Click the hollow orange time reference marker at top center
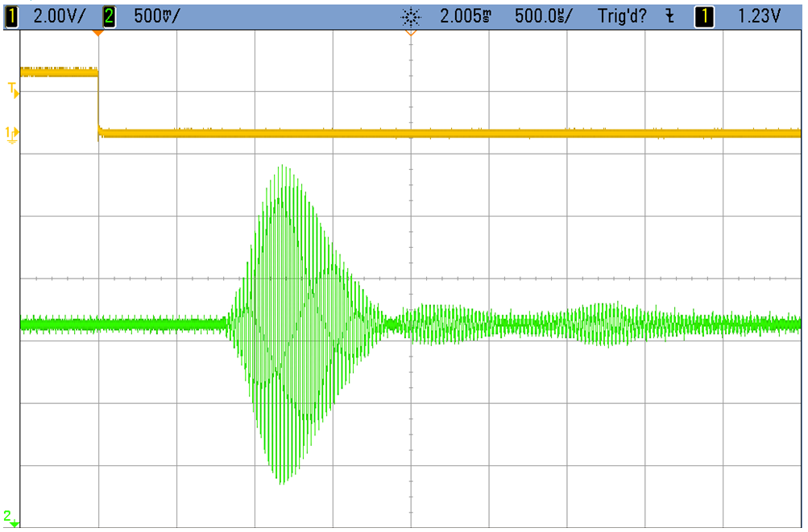 point(411,34)
